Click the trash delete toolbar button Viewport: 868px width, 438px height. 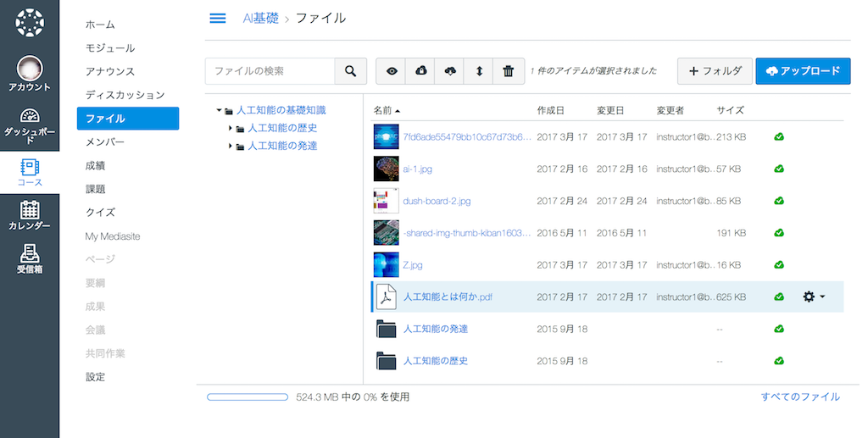click(509, 71)
